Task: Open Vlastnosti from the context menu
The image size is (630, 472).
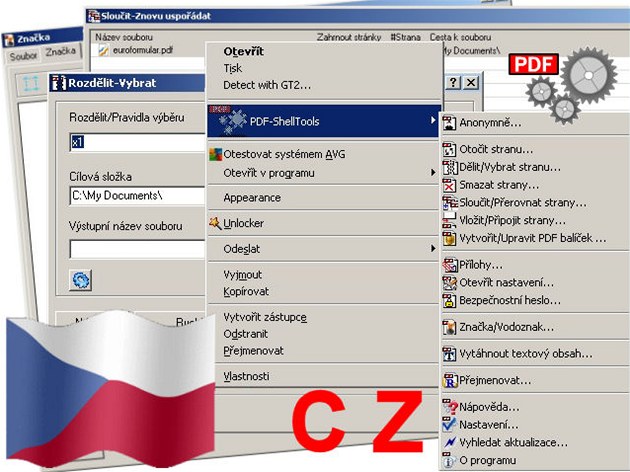Action: pyautogui.click(x=246, y=376)
